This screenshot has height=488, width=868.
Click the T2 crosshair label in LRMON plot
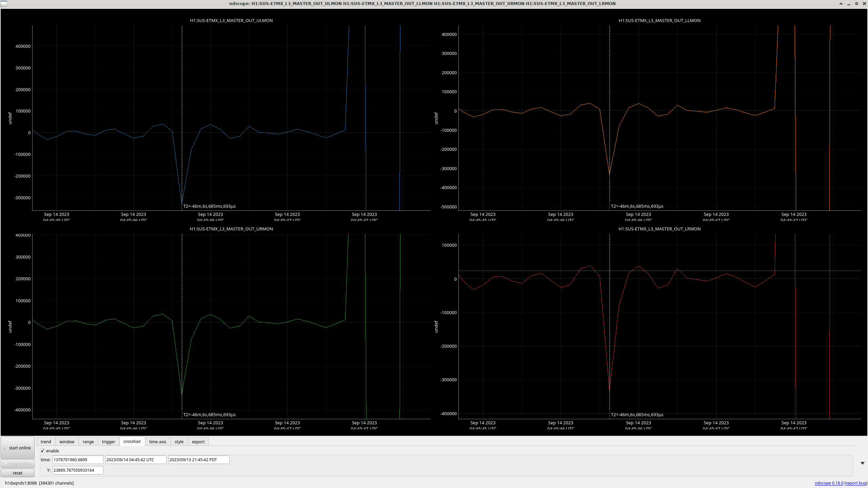click(637, 414)
